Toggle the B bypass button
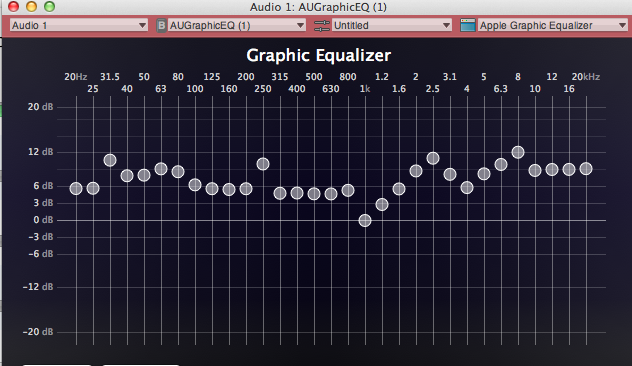 click(x=161, y=25)
